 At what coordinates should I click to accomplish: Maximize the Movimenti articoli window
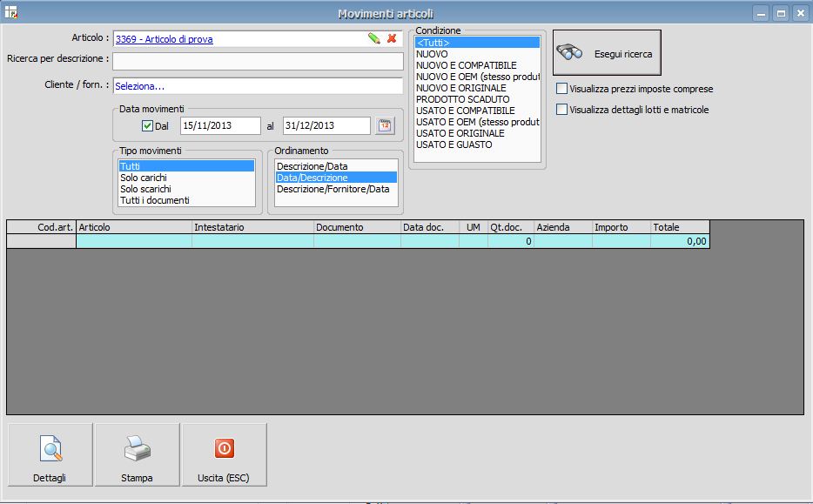[x=781, y=13]
